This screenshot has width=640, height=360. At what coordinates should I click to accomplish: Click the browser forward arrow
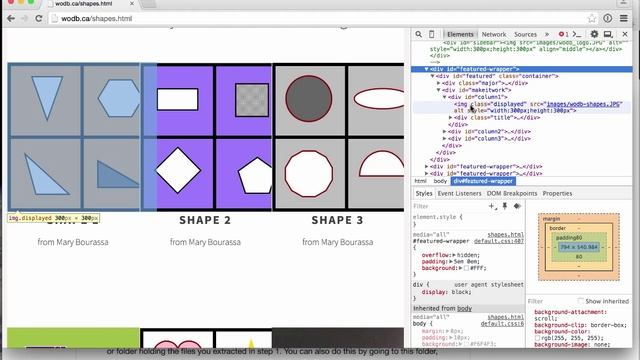click(x=24, y=18)
